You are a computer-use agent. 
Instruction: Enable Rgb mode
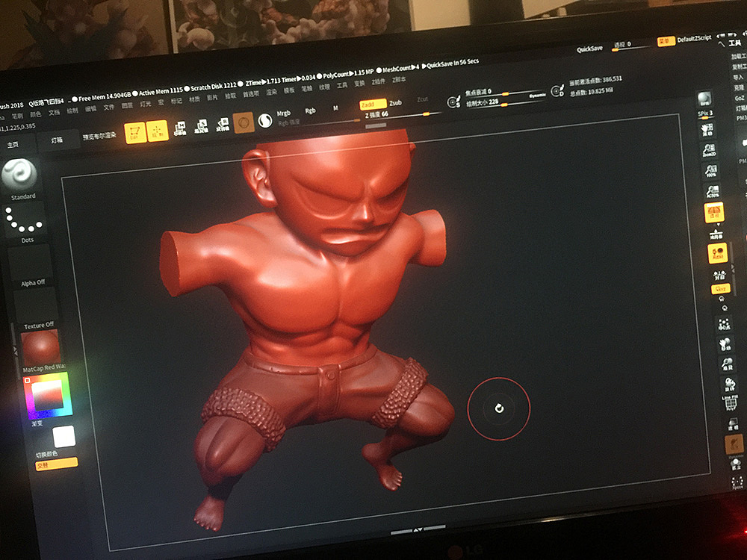[310, 111]
